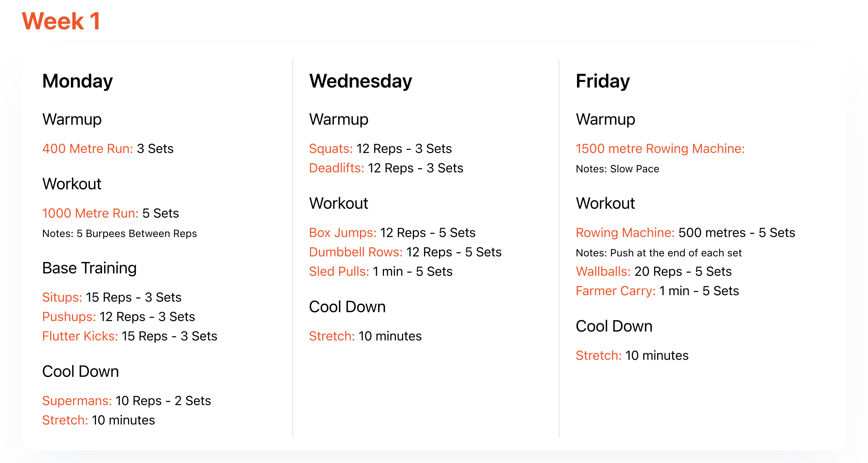
Task: Click the Week 1 heading
Action: [61, 21]
